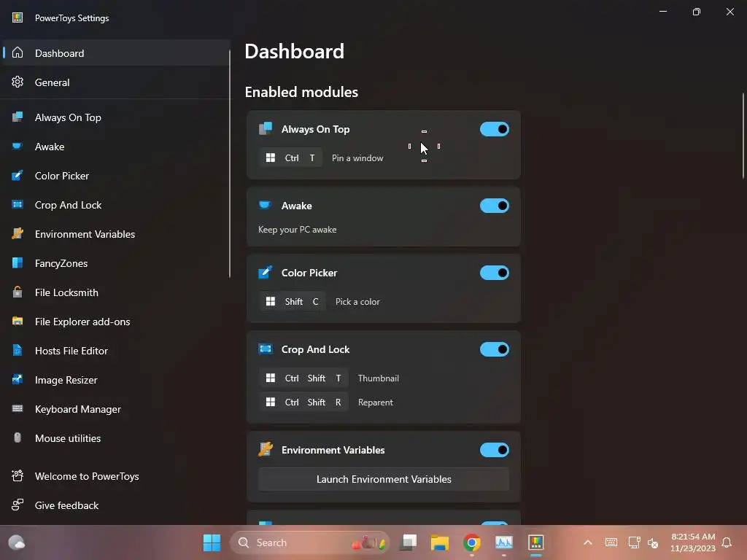The image size is (747, 560).
Task: Click the Hosts File Editor icon
Action: pyautogui.click(x=18, y=351)
